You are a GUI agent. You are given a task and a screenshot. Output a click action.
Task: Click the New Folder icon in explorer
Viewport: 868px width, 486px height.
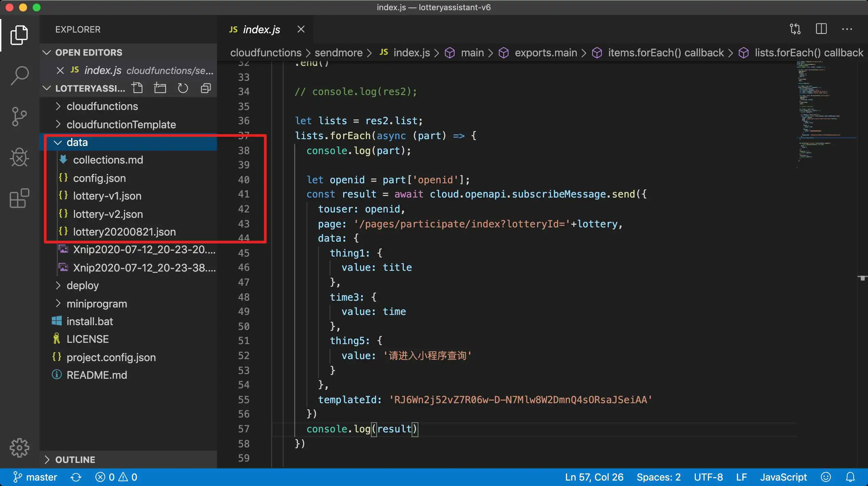tap(160, 88)
